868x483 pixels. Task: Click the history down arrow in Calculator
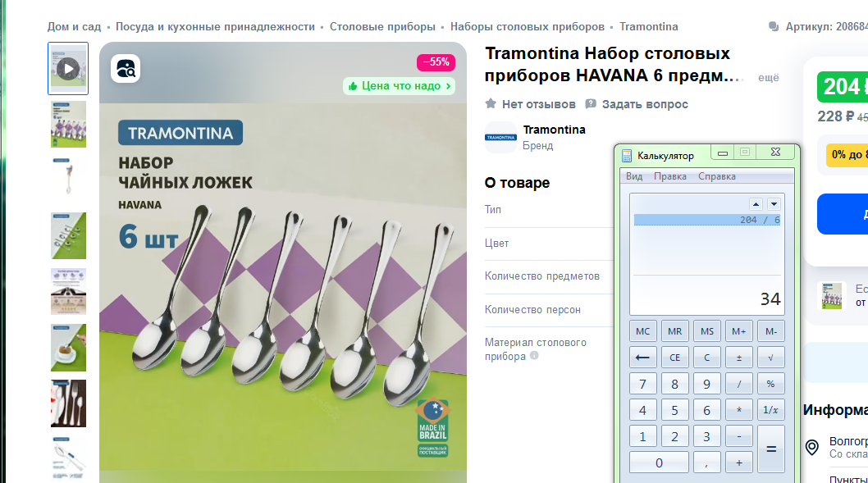774,204
